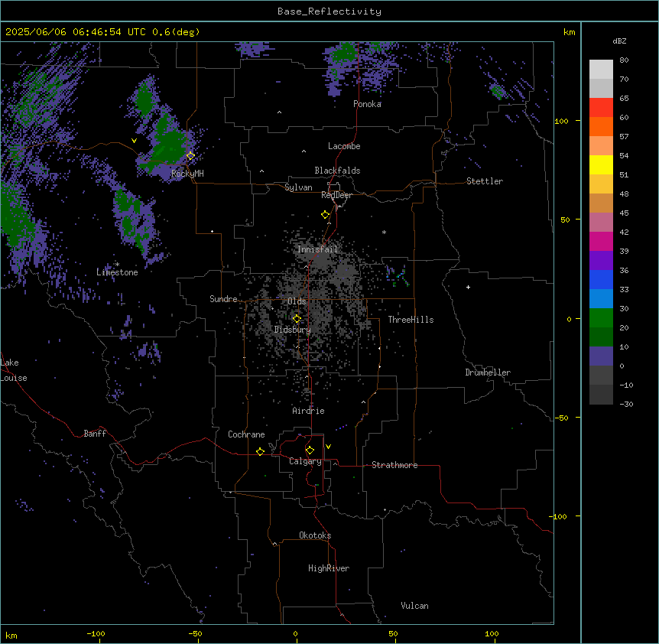Click the RockyMH label
659x644 pixels.
pos(187,174)
